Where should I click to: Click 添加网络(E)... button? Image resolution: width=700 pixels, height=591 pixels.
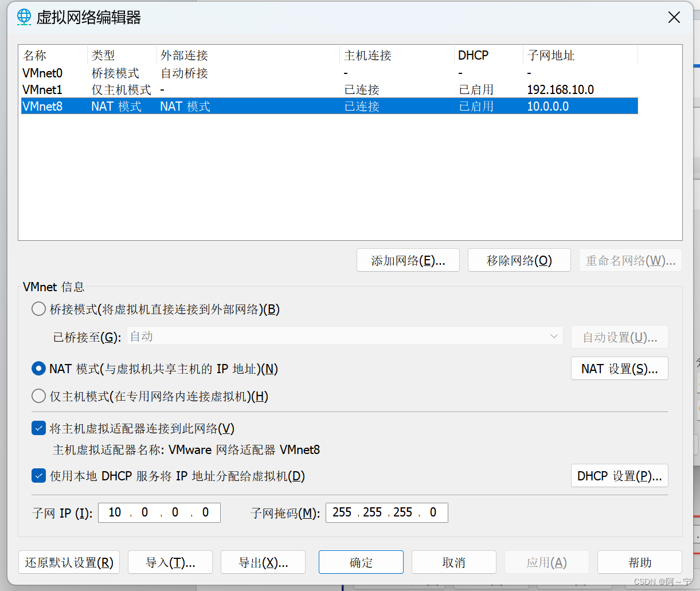coord(408,260)
